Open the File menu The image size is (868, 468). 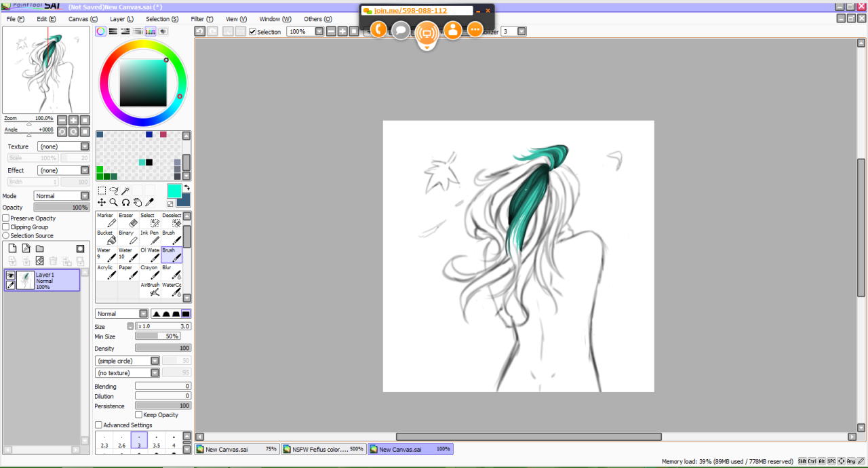pyautogui.click(x=15, y=19)
